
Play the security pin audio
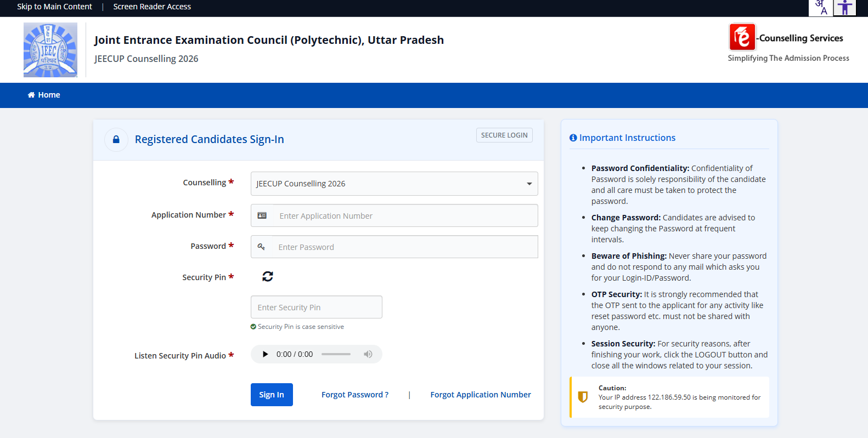tap(265, 354)
